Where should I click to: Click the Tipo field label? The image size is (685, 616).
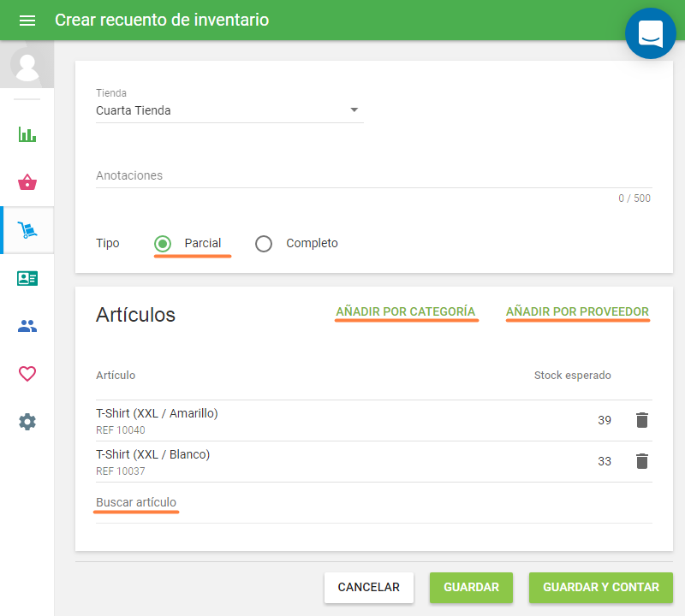108,243
